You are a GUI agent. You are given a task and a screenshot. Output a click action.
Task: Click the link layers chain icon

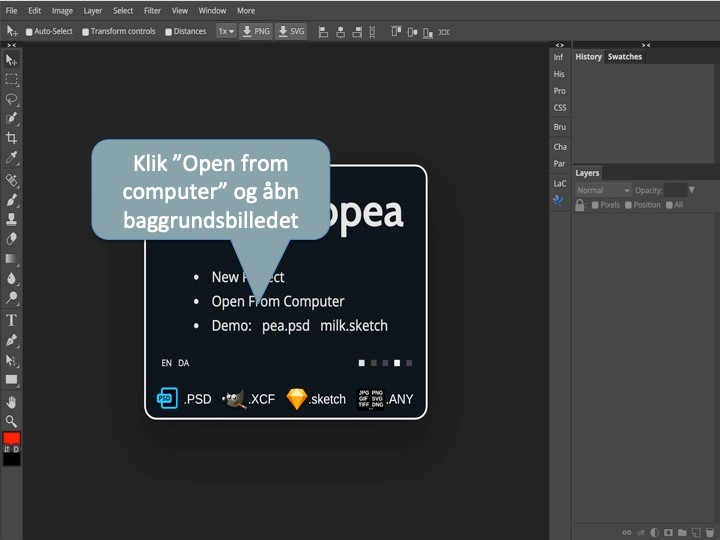point(627,533)
